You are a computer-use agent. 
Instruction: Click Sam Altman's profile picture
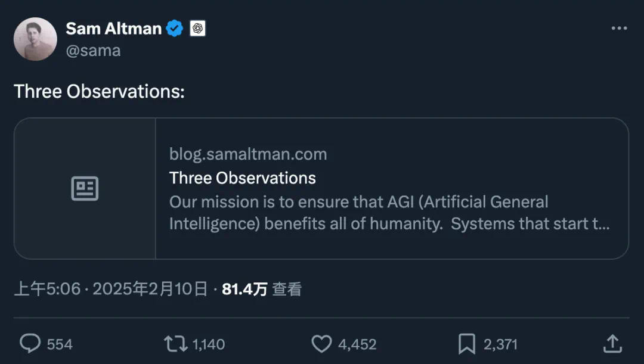click(35, 38)
